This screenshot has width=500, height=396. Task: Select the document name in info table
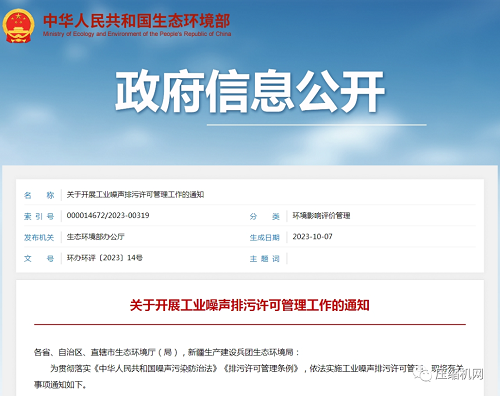(135, 195)
